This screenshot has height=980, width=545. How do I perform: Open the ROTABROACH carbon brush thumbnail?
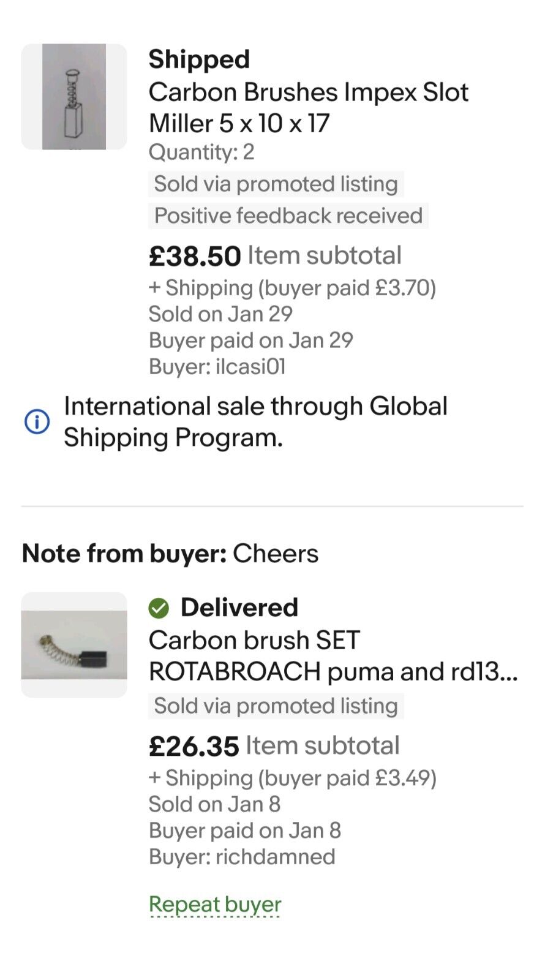click(x=74, y=644)
